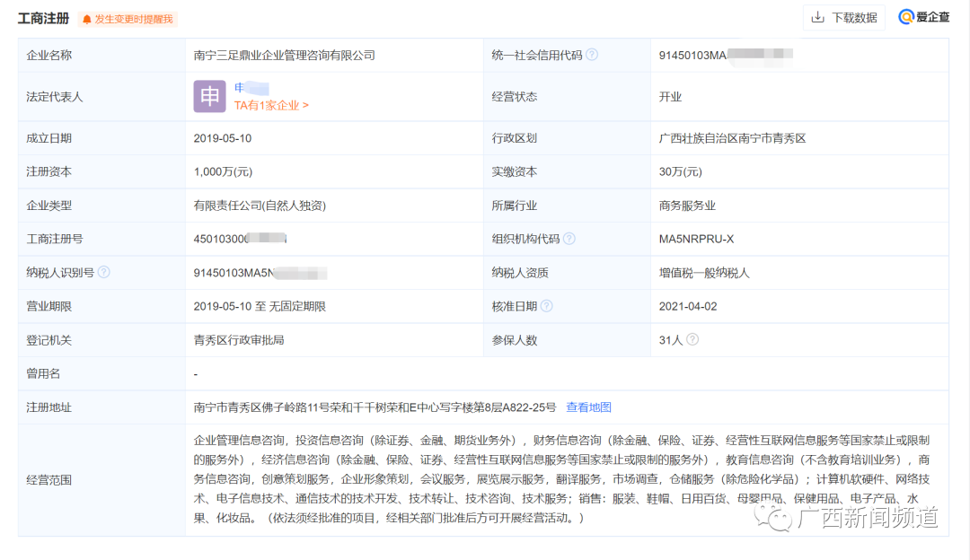Screen dimensions: 970x560
Task: Click the help icon next to 核准日期
Action: coord(546,306)
